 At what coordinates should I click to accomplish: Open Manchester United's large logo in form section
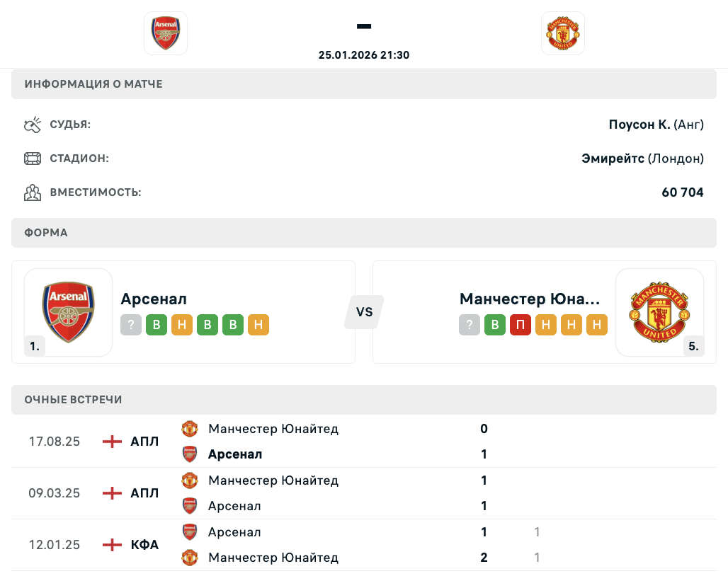(x=659, y=312)
